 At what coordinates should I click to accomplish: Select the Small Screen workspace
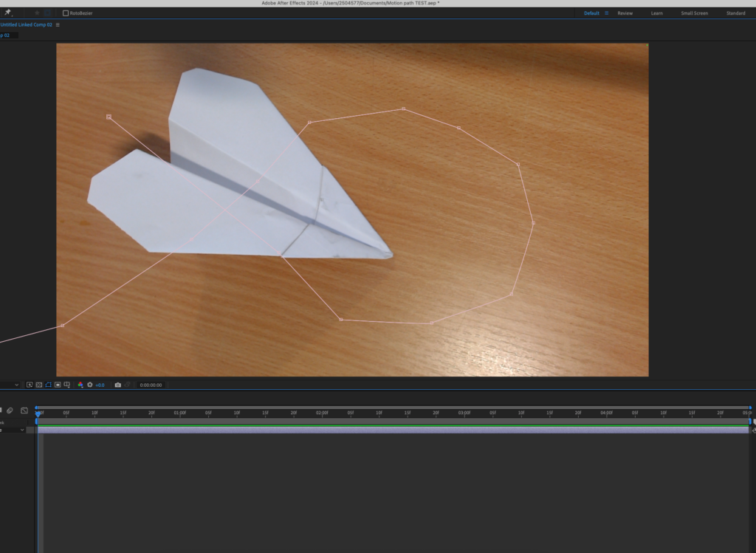[x=694, y=13]
